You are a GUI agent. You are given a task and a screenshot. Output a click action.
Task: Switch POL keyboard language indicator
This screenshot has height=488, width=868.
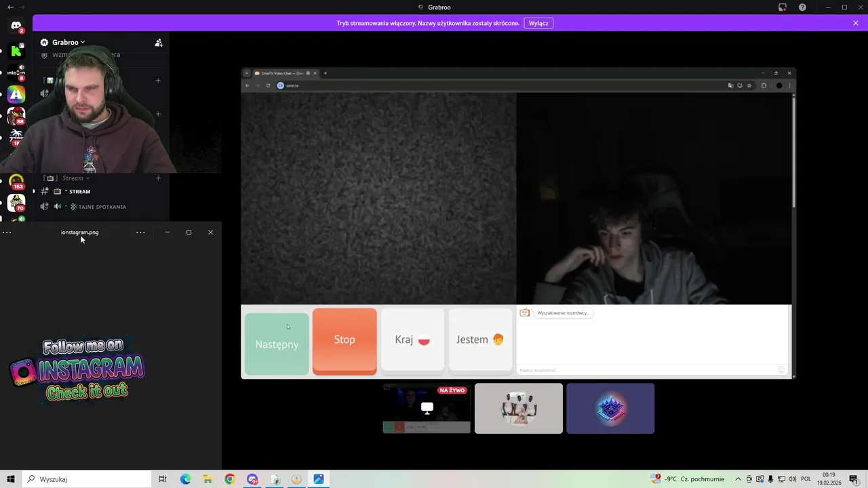[806, 479]
